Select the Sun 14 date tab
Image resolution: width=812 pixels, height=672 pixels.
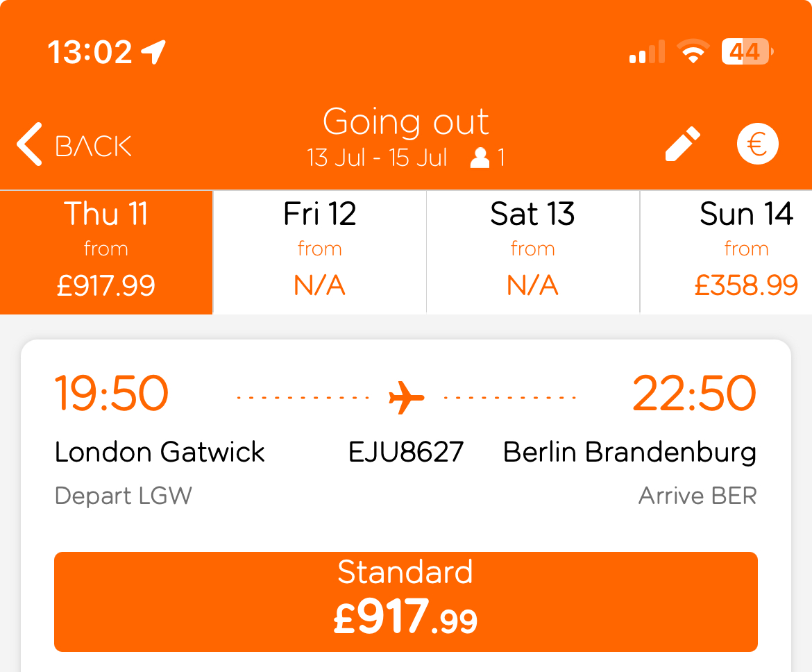pyautogui.click(x=726, y=252)
